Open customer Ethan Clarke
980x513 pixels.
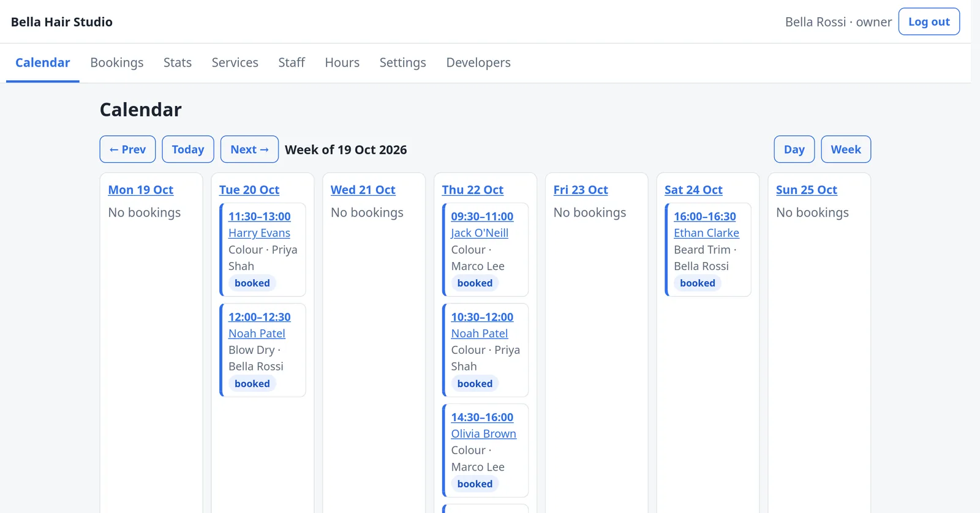coord(706,233)
